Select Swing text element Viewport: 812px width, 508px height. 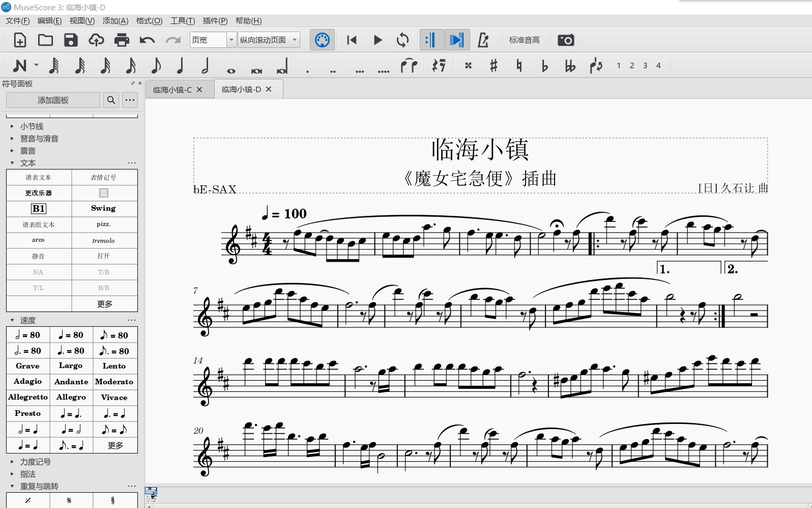[104, 208]
